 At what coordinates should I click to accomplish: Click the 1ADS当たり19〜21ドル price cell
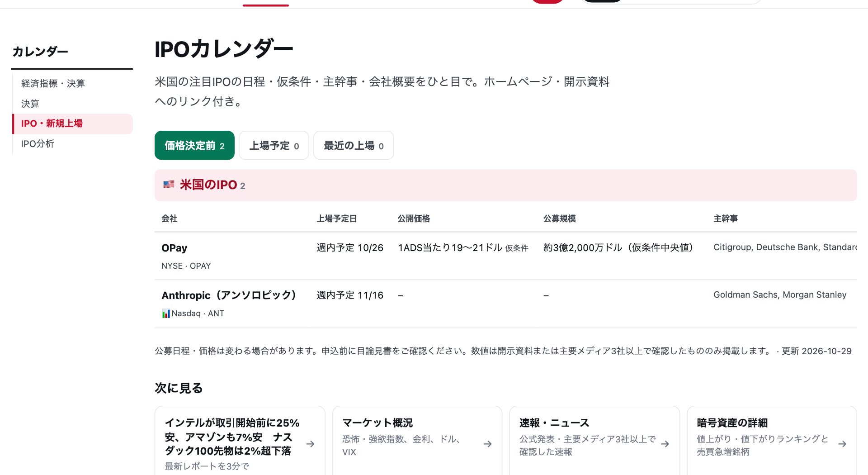[463, 248]
